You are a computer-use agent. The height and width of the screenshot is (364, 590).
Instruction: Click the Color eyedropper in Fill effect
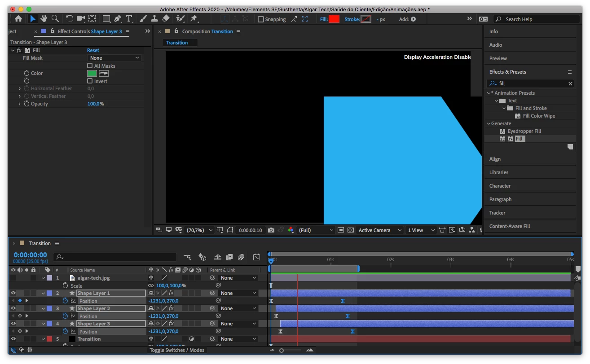104,73
